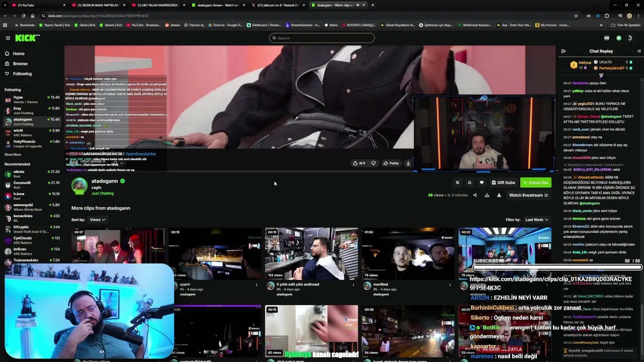
Task: Click chat username AhmetLothbrok
Action: click(x=591, y=177)
